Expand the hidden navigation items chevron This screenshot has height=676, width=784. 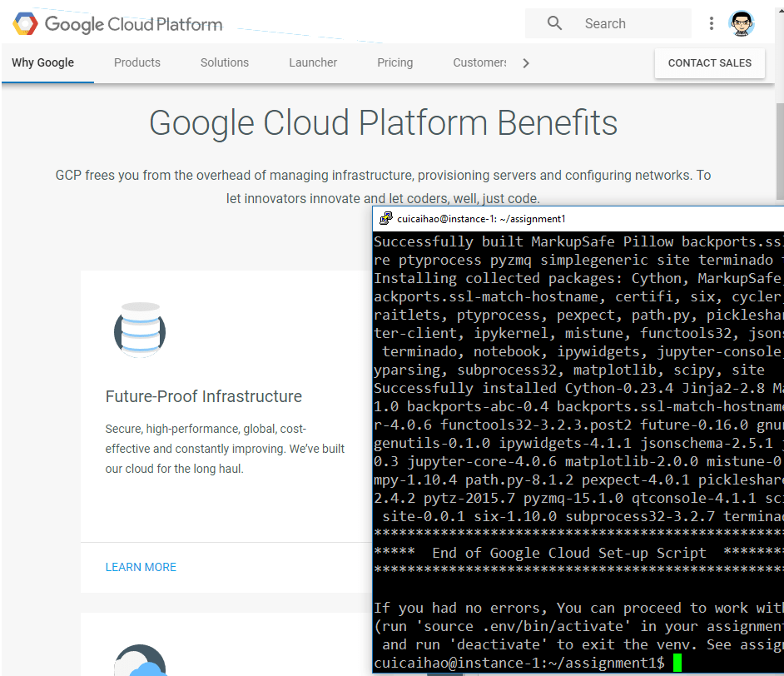524,62
